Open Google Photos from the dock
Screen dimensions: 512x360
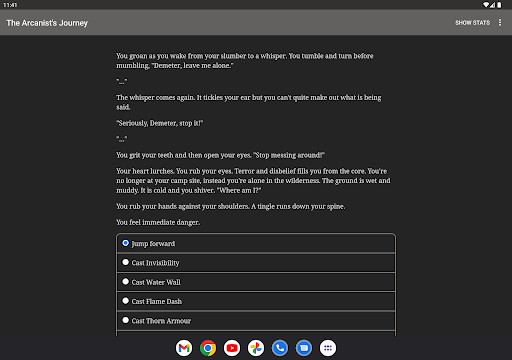tap(256, 348)
